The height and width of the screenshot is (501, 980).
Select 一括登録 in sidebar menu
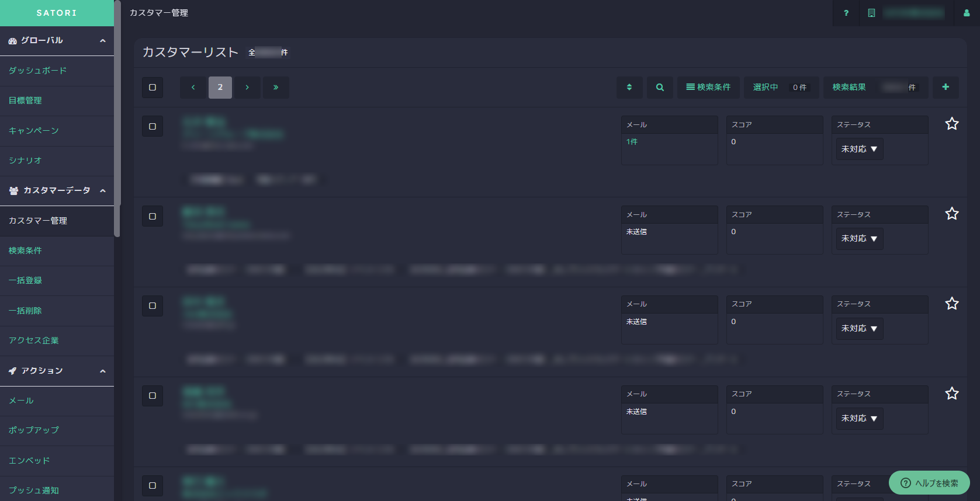pos(25,280)
